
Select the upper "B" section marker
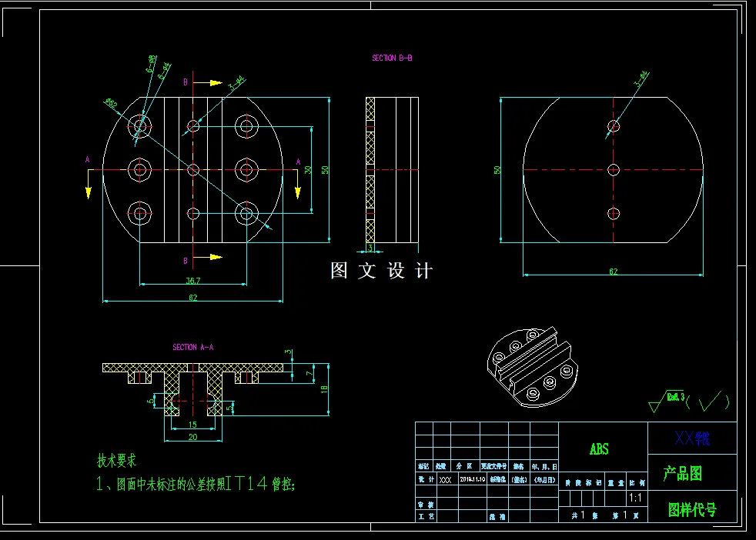[185, 82]
